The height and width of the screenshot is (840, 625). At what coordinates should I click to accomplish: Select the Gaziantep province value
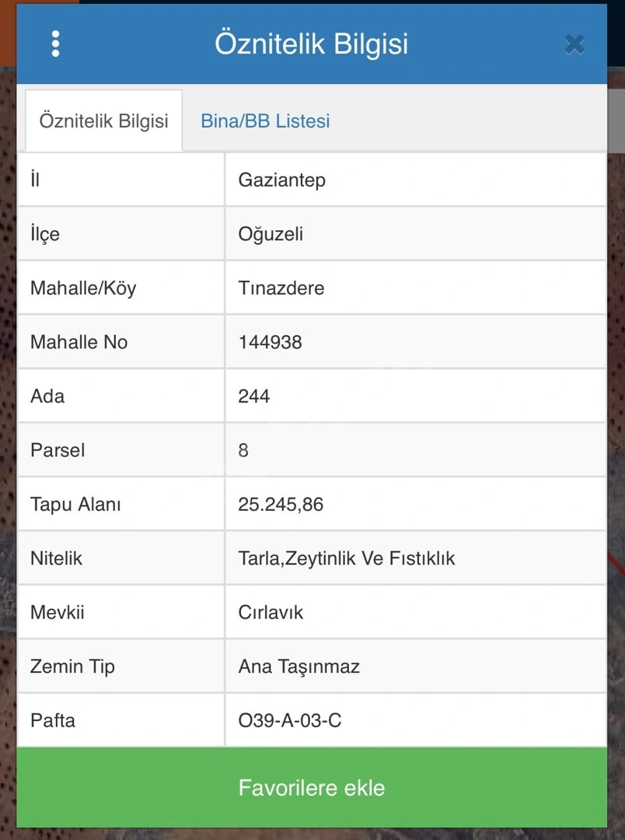281,180
